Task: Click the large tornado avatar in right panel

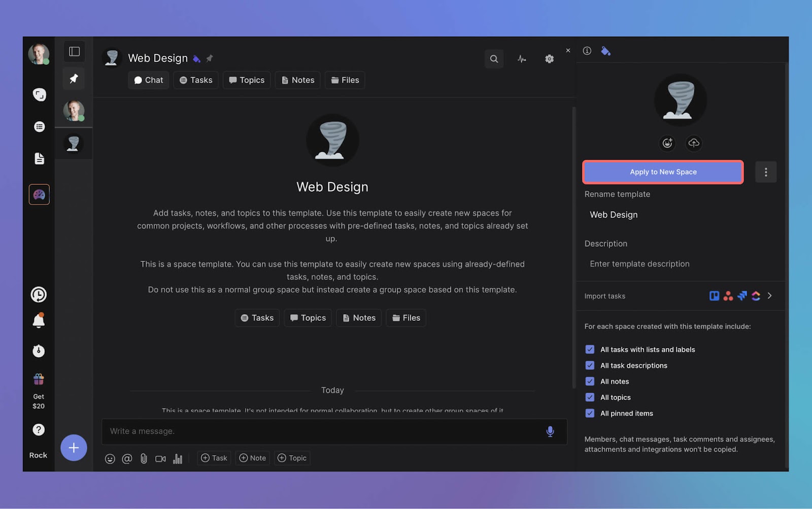Action: click(x=680, y=100)
